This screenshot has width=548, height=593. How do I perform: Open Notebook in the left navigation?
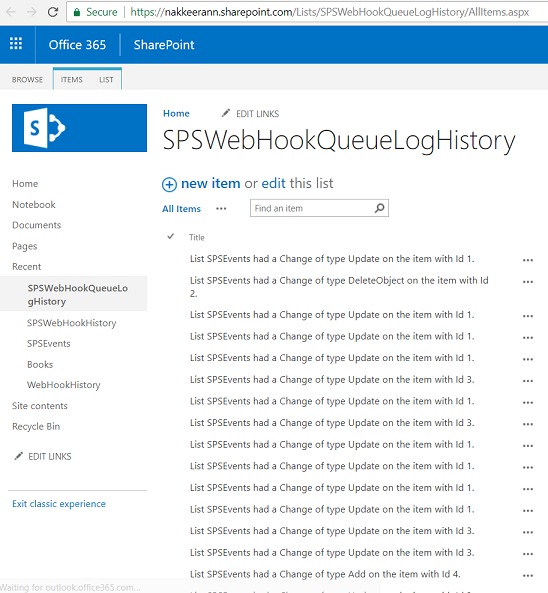[34, 205]
